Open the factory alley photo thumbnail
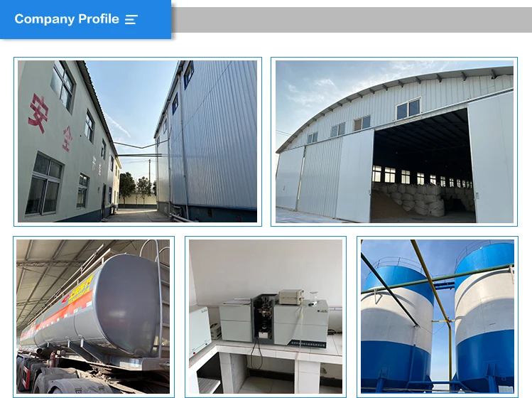The image size is (532, 398). (137, 141)
